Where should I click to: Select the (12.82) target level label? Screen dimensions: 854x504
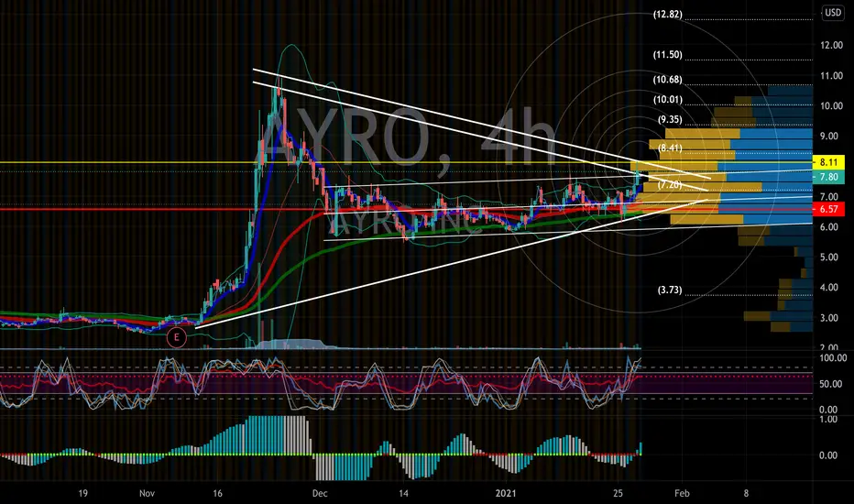pyautogui.click(x=668, y=15)
